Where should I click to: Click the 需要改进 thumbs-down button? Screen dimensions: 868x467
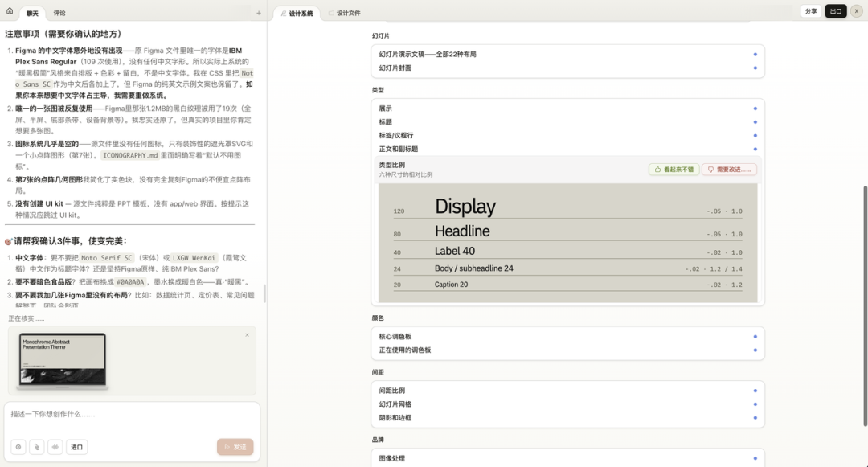click(x=728, y=170)
